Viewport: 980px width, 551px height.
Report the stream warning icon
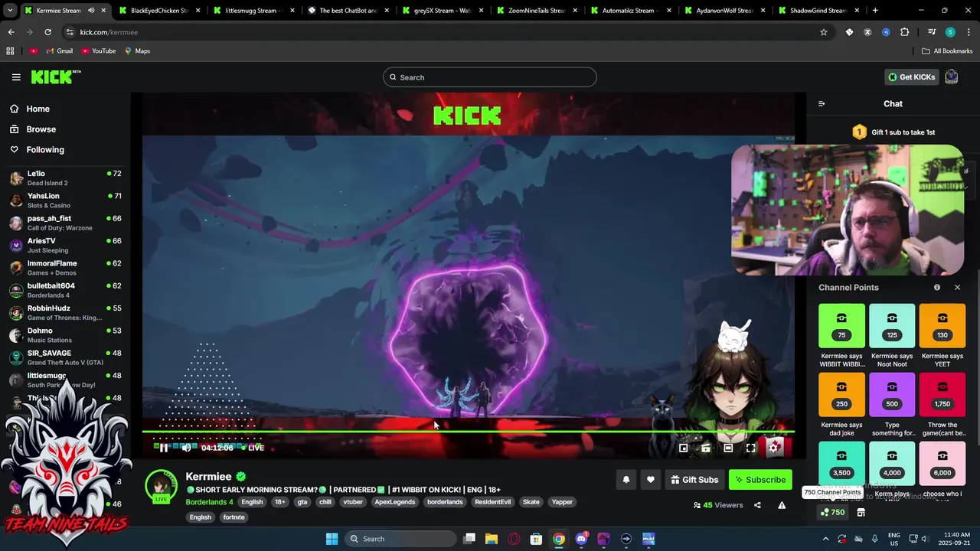tap(782, 505)
